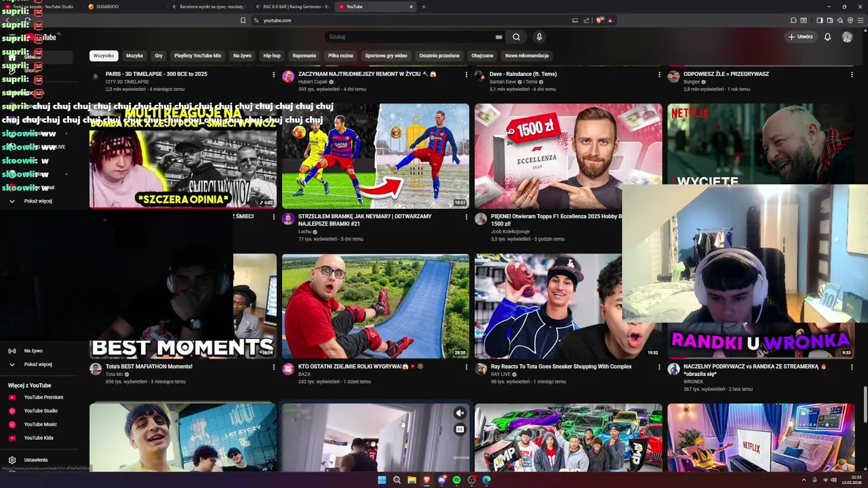Open new browser tab with plus
The height and width of the screenshot is (488, 868).
pyautogui.click(x=424, y=7)
